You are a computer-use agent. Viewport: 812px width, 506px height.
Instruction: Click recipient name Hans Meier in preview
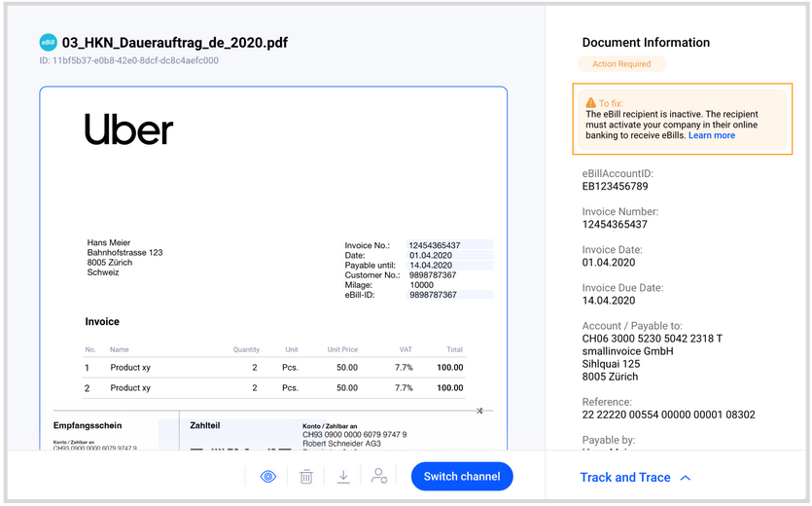(x=109, y=242)
